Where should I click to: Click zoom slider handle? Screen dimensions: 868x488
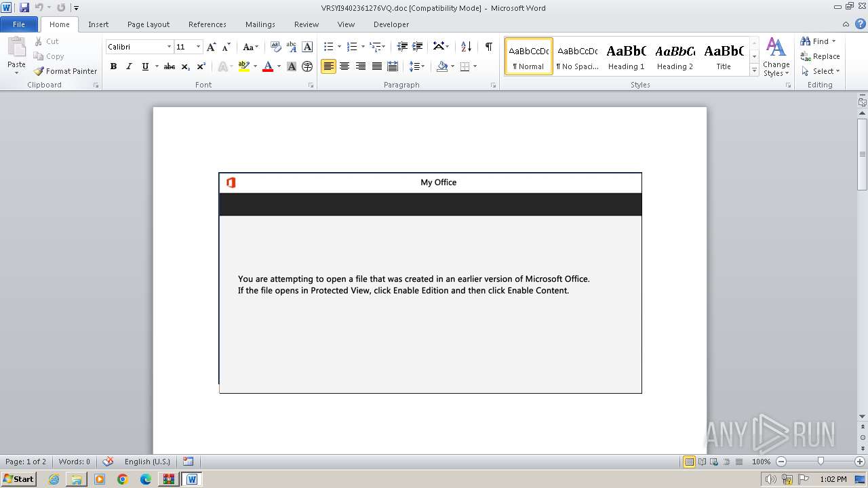pos(821,462)
